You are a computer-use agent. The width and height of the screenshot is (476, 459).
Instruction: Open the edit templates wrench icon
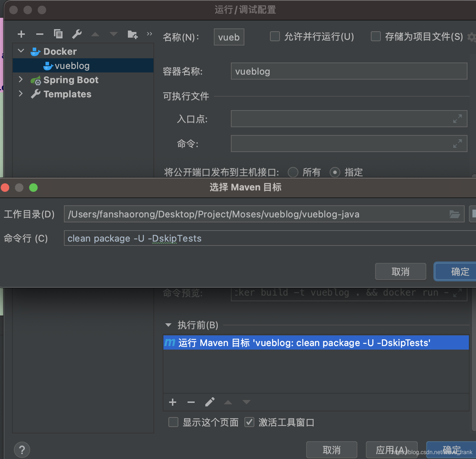(77, 34)
